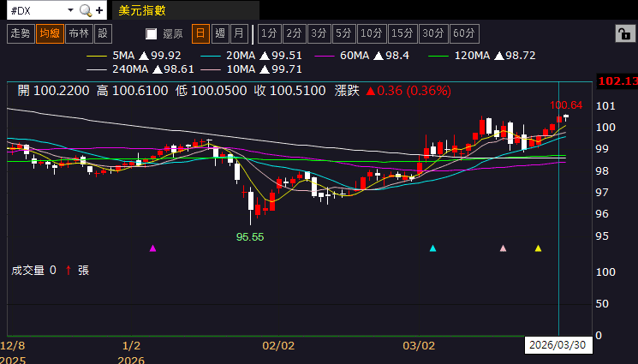Click the 5MA yellow legend line
This screenshot has height=364, width=638.
pos(97,56)
